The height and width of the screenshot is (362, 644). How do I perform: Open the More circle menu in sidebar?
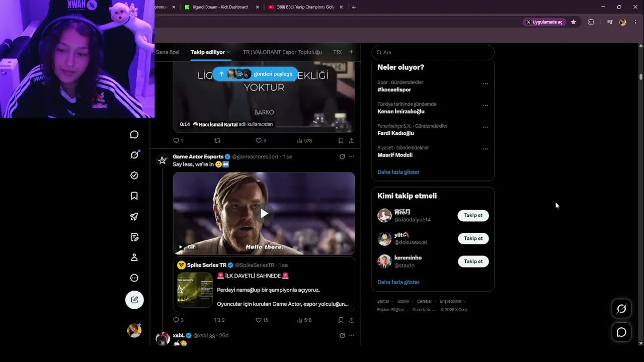click(x=134, y=278)
